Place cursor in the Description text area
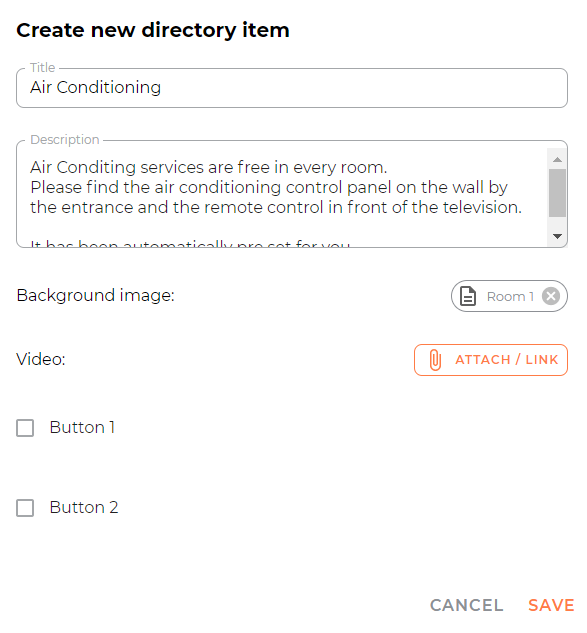Viewport: 587px width, 633px height. pos(282,194)
